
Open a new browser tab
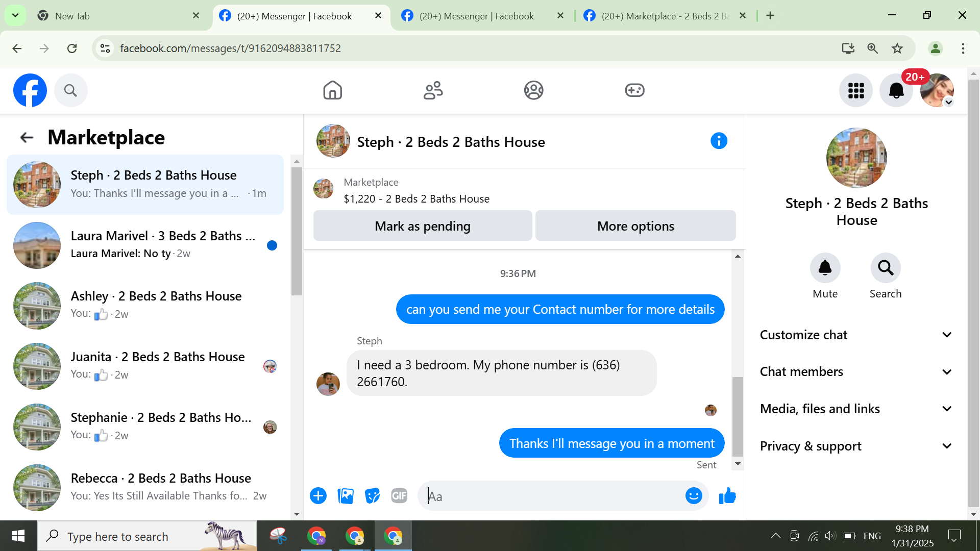coord(770,16)
